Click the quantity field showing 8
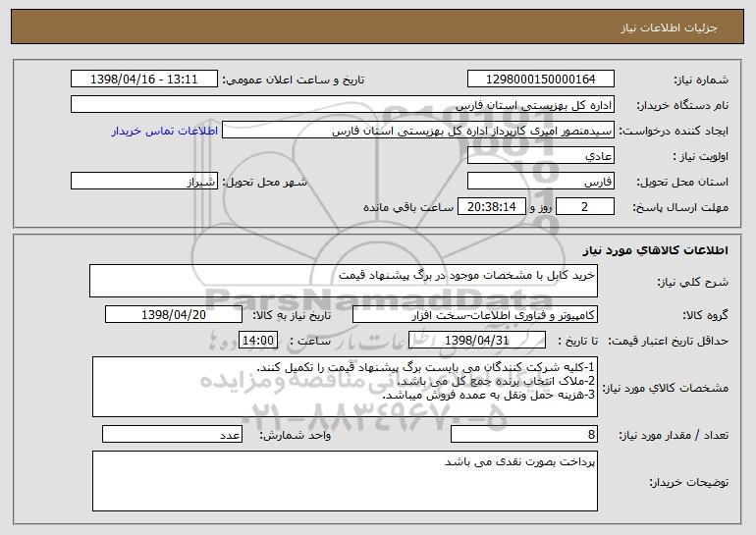The image size is (756, 535). tap(524, 434)
